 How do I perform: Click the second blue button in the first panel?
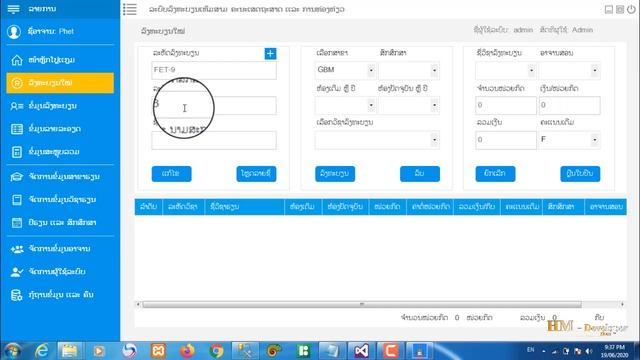pos(256,174)
